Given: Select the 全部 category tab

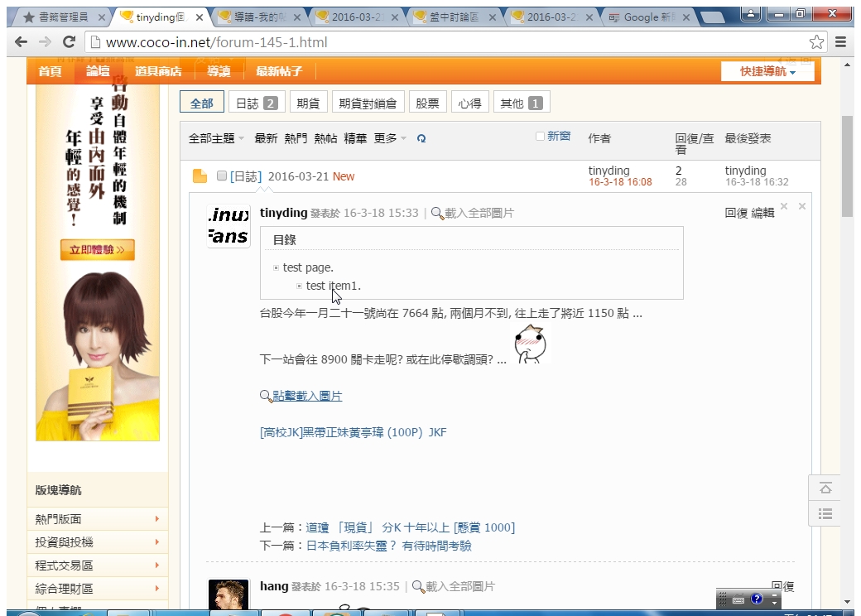Looking at the screenshot, I should 201,103.
